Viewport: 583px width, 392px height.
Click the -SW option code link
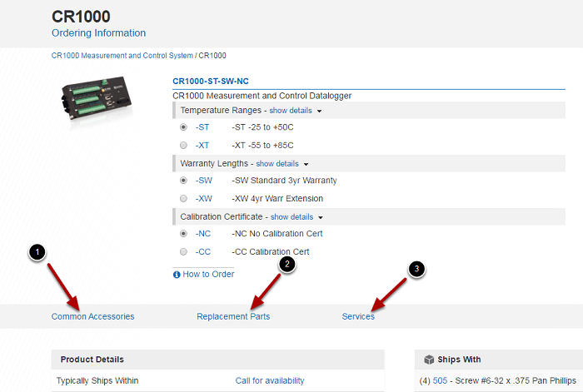pyautogui.click(x=204, y=181)
